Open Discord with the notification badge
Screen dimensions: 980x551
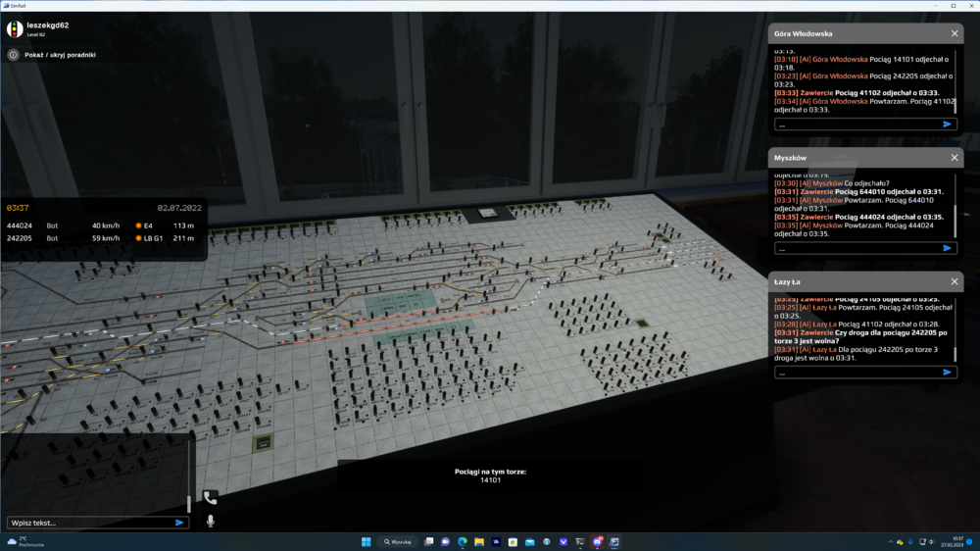pos(597,541)
